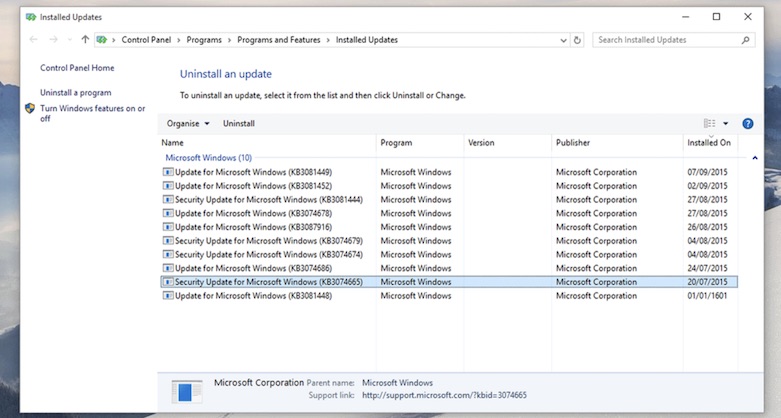The image size is (781, 418).
Task: Select Security Update (KB3074679) row name
Action: [x=269, y=241]
